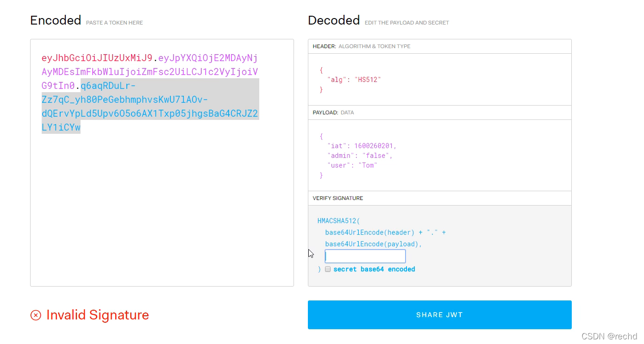
Task: Click the Decoded heading
Action: click(334, 20)
